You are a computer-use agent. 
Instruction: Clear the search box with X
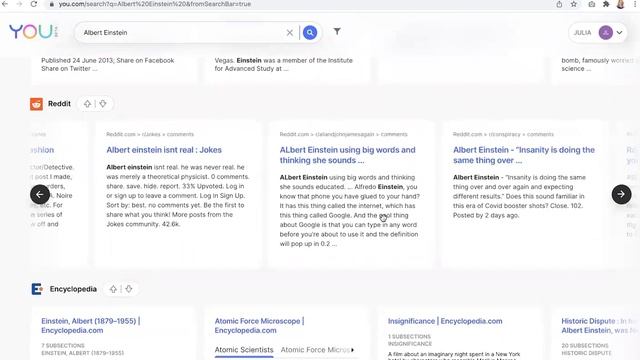289,33
